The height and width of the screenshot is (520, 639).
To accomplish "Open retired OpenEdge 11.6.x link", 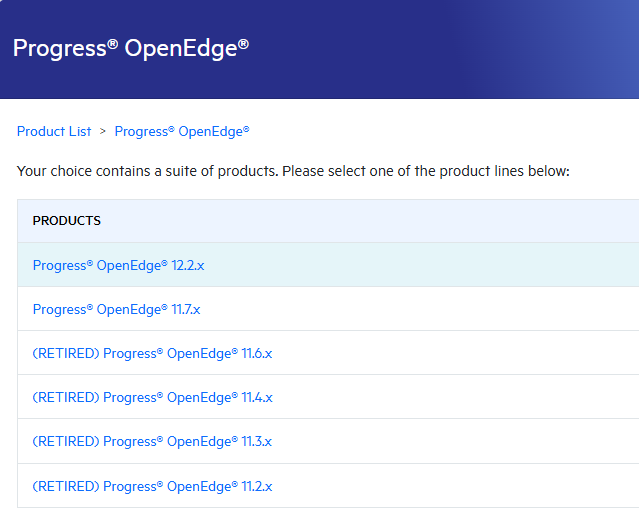I will [152, 353].
